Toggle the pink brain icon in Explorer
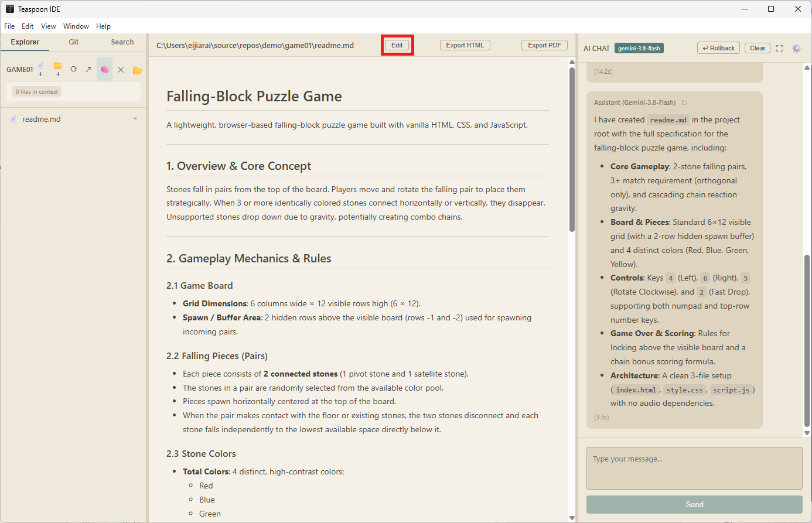812x523 pixels. [104, 70]
